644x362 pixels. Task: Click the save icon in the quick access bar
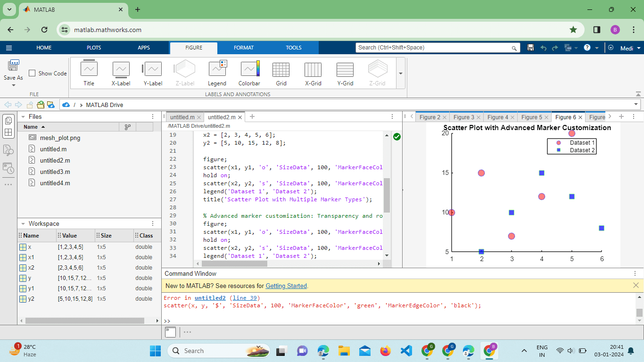530,48
